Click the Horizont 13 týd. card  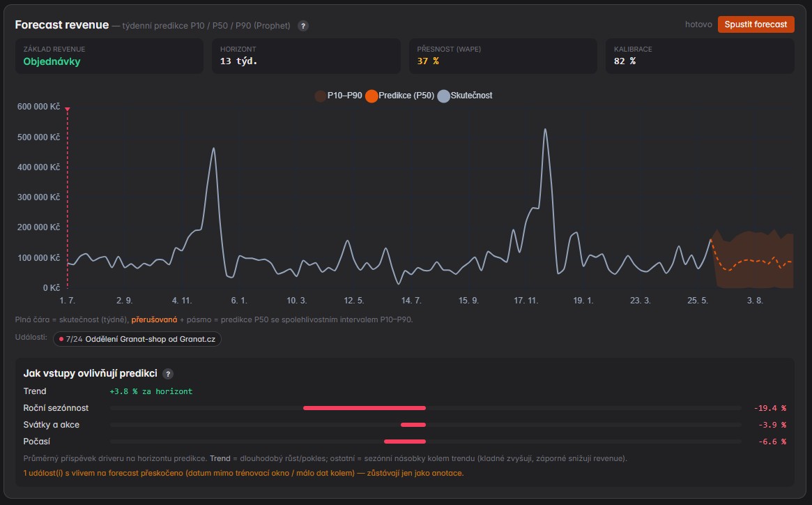pos(306,56)
